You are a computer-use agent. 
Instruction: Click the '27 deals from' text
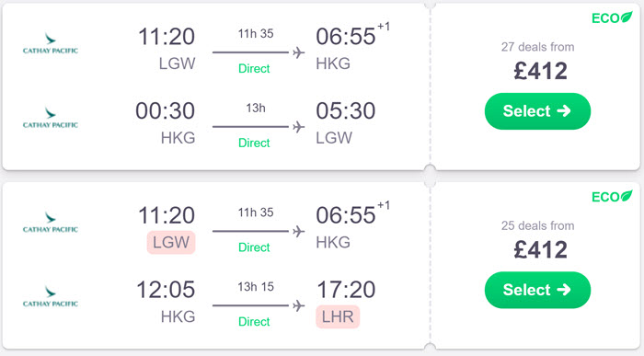pos(537,47)
